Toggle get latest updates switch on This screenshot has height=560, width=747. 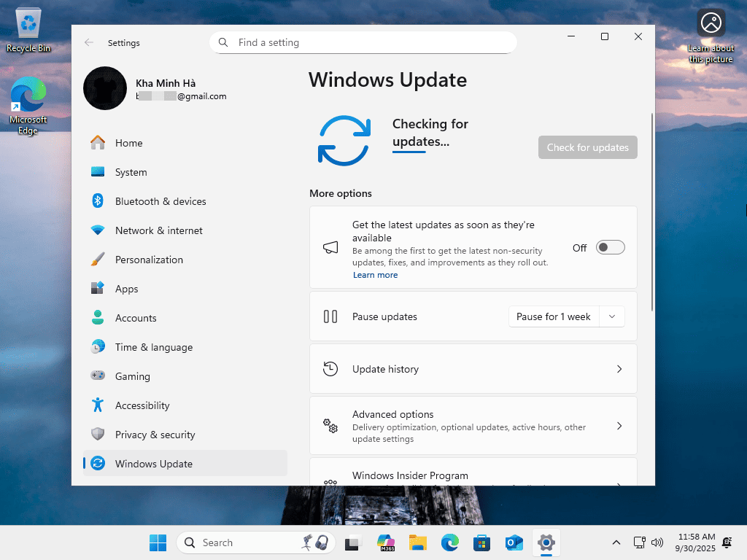tap(610, 248)
